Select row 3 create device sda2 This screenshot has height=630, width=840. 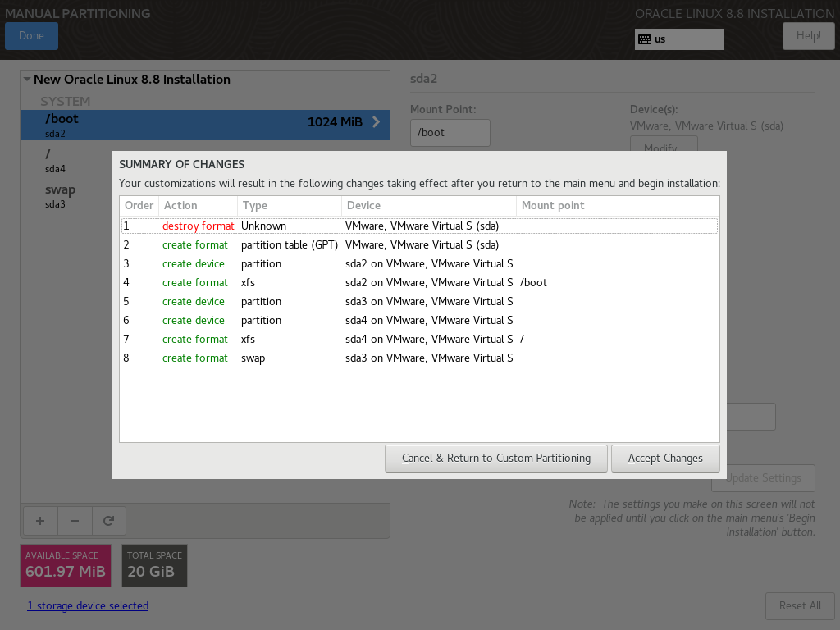[x=419, y=263]
